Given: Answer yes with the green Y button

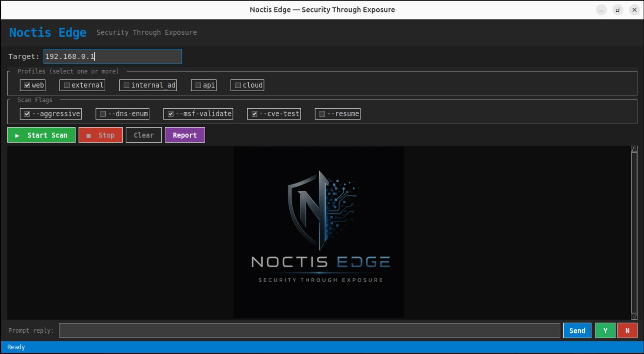Looking at the screenshot, I should click(606, 330).
